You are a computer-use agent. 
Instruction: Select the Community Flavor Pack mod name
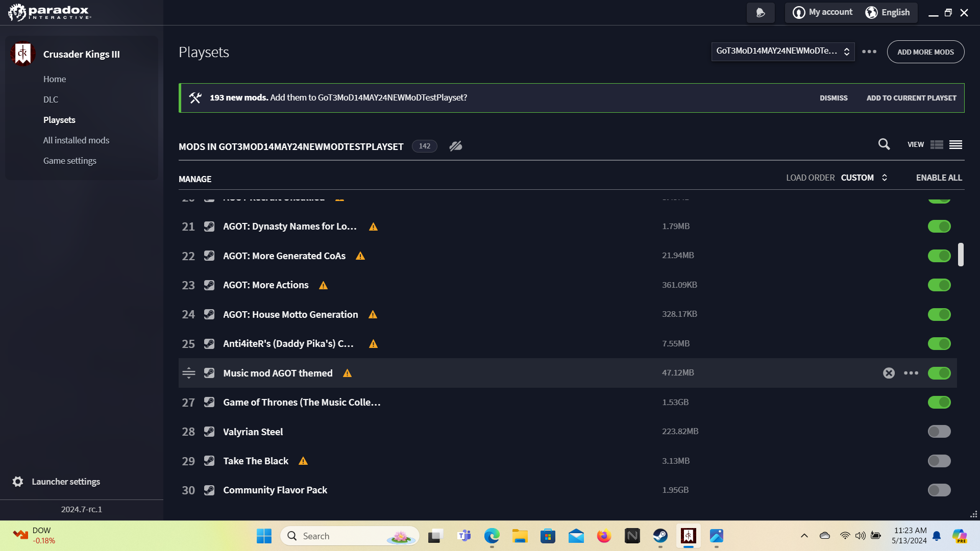click(275, 490)
